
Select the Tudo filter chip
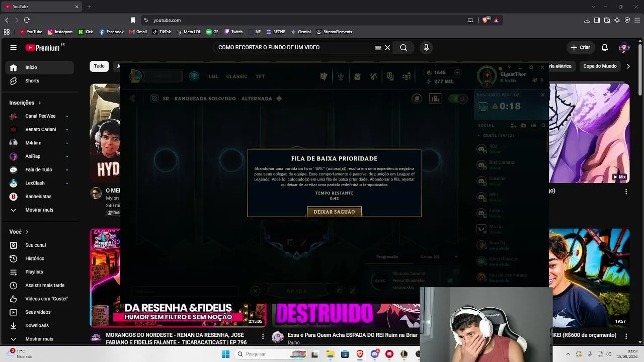coord(99,66)
